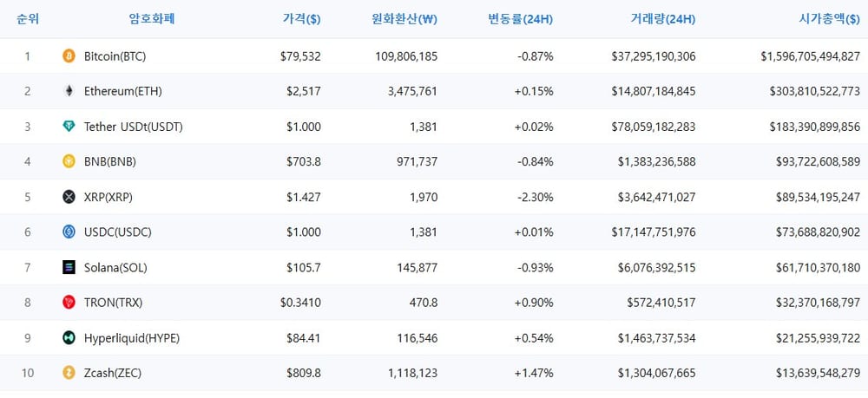The image size is (868, 398).
Task: Open the Tether USDt(USDT) name link
Action: 134,127
